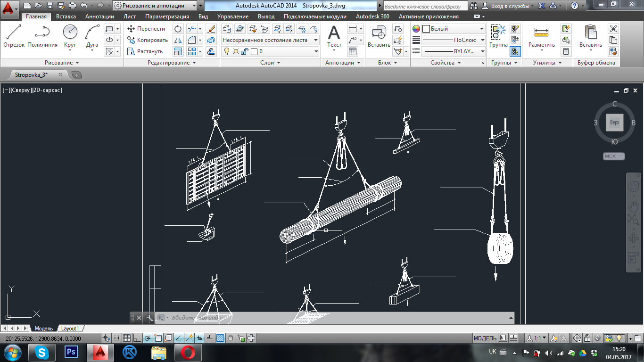The height and width of the screenshot is (362, 644).
Task: Click the quick calculator icon in Утилиты
Action: [566, 51]
